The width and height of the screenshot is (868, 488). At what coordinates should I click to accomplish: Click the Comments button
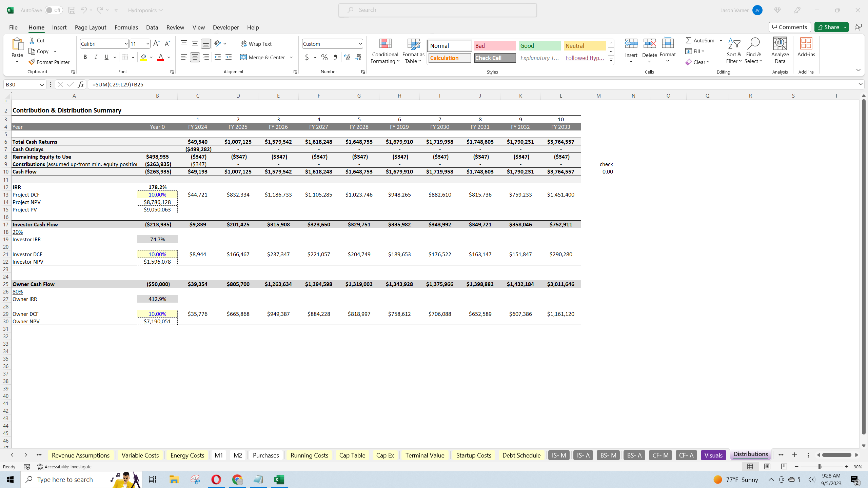[790, 27]
